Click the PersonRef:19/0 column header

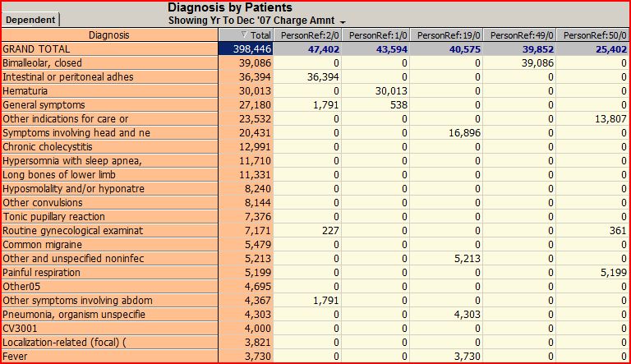click(448, 35)
